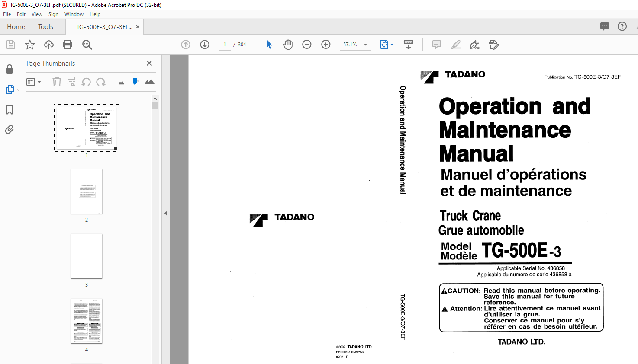Open the Window menu
Viewport: 638px width, 364px height.
(x=74, y=14)
